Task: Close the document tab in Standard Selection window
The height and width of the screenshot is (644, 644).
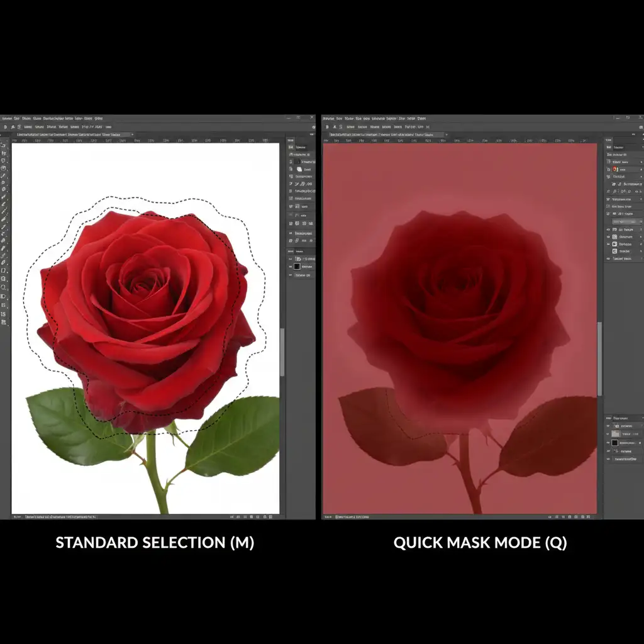Action: (x=131, y=135)
